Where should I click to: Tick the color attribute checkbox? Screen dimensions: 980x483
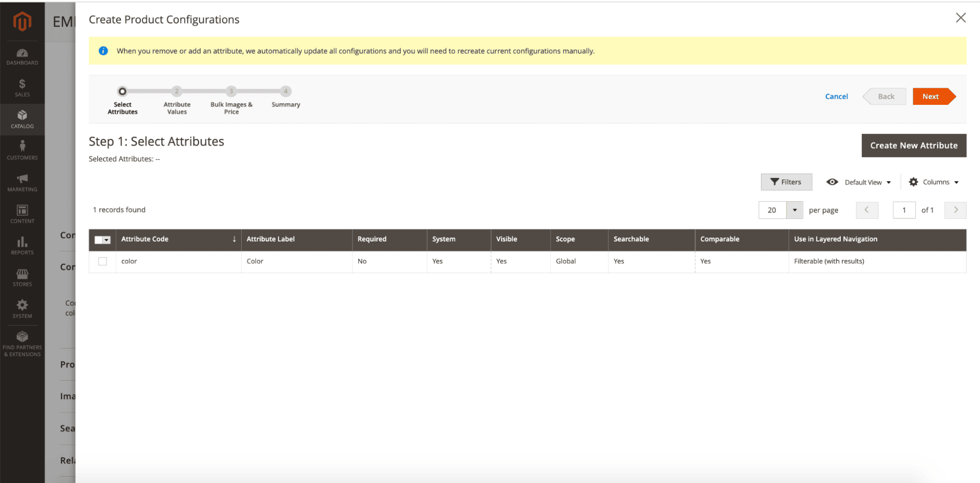click(102, 262)
